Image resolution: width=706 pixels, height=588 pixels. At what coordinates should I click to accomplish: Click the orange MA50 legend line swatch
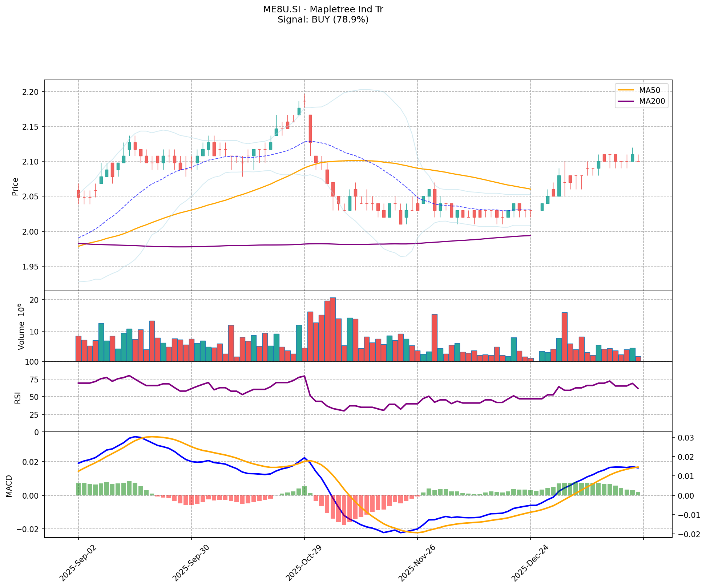pos(626,89)
